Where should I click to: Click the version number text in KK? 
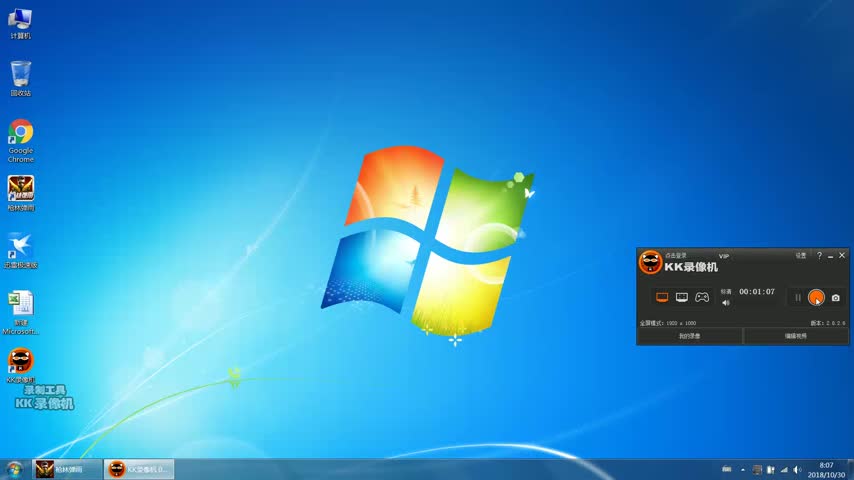click(x=828, y=323)
